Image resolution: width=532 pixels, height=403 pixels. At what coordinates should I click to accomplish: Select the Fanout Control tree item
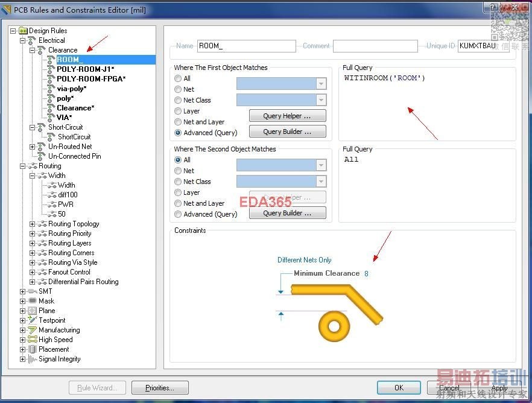click(69, 272)
